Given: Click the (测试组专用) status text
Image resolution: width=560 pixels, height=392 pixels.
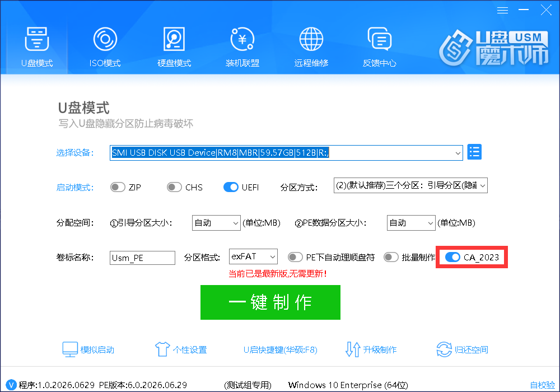Looking at the screenshot, I should (248, 385).
